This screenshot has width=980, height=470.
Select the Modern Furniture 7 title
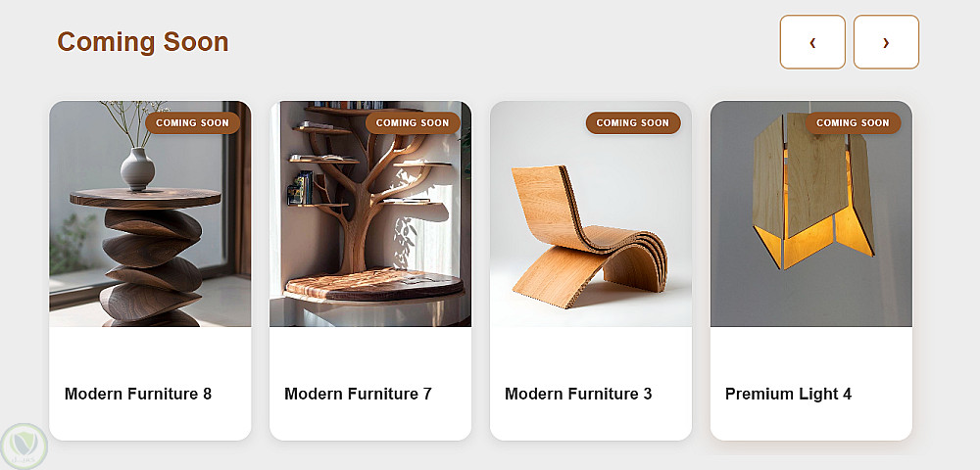(358, 394)
